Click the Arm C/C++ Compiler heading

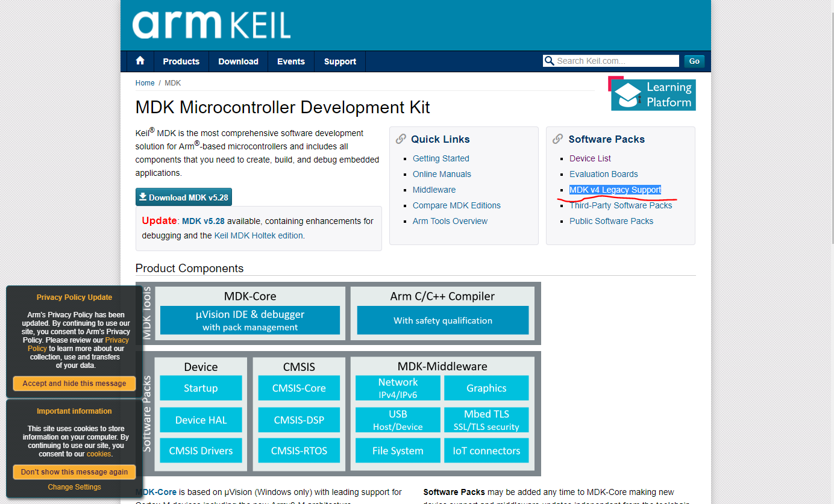click(x=442, y=296)
